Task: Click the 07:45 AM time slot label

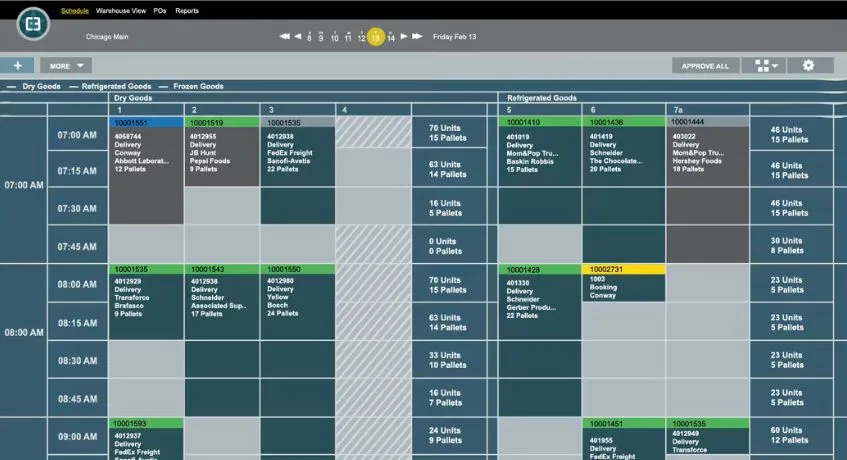Action: click(77, 247)
